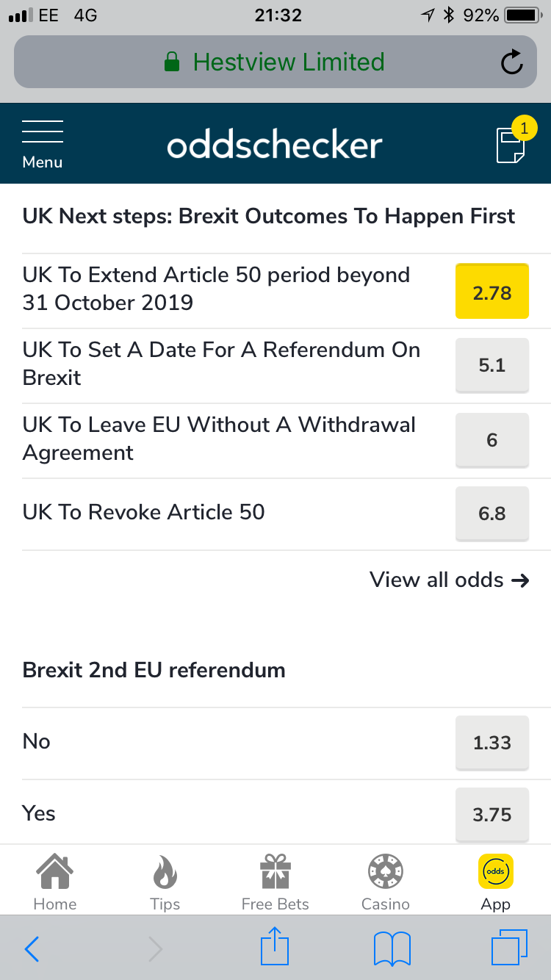Tap the oddschecker logo

275,145
